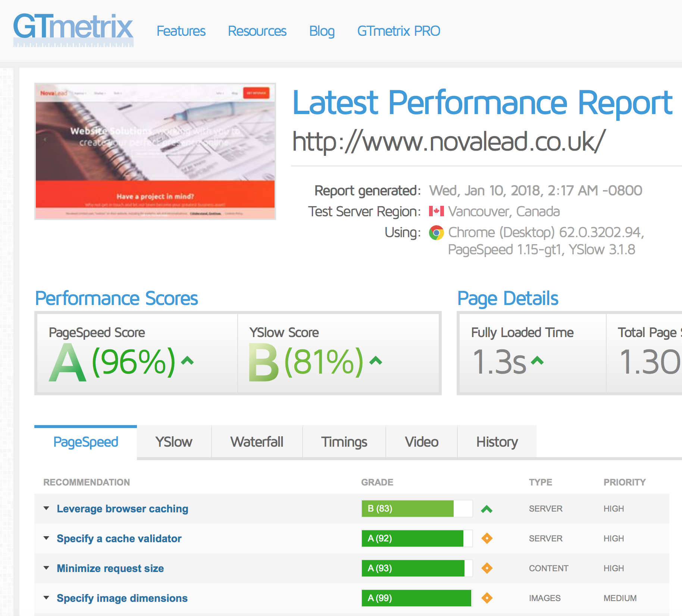Click the A (93) grade bar
The height and width of the screenshot is (616, 682).
pos(417,568)
